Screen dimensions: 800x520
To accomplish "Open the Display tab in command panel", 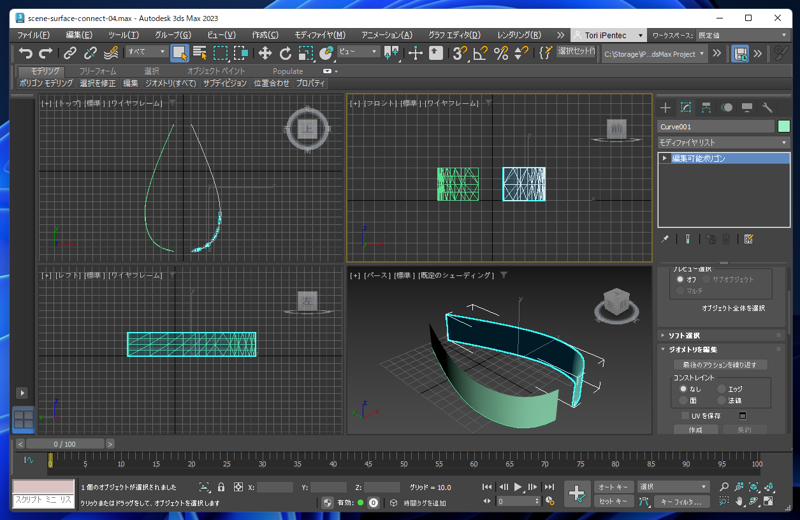I will (x=747, y=107).
